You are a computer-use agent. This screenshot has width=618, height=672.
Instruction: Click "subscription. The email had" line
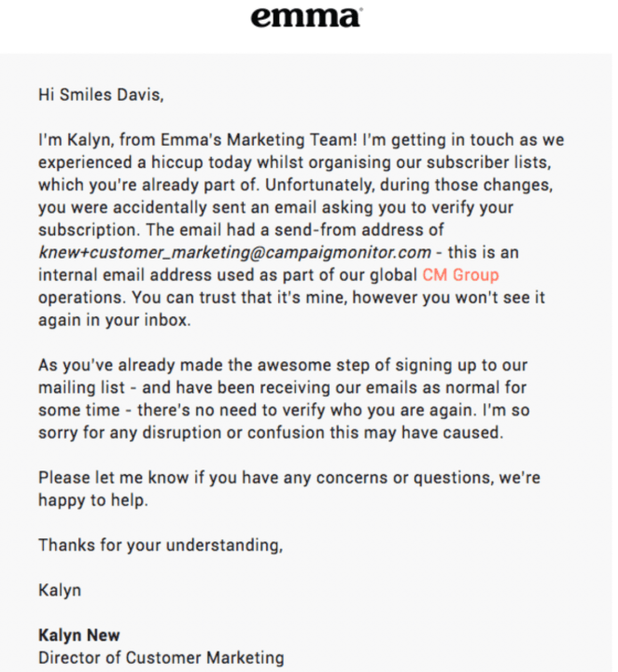(241, 231)
